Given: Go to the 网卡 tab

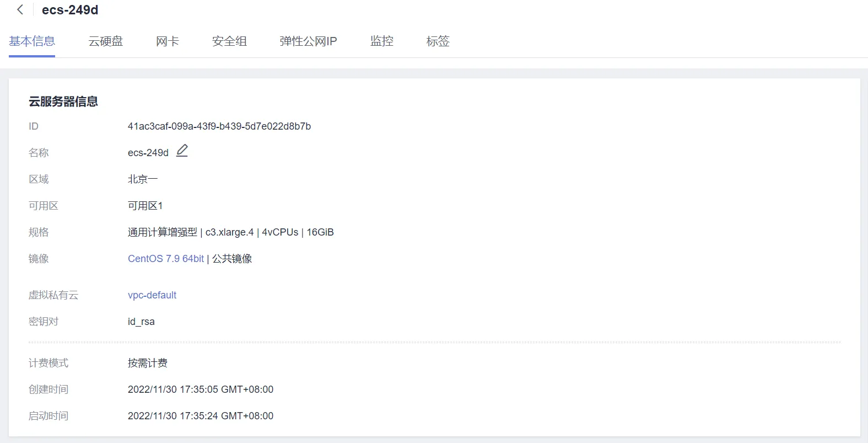Looking at the screenshot, I should [167, 41].
